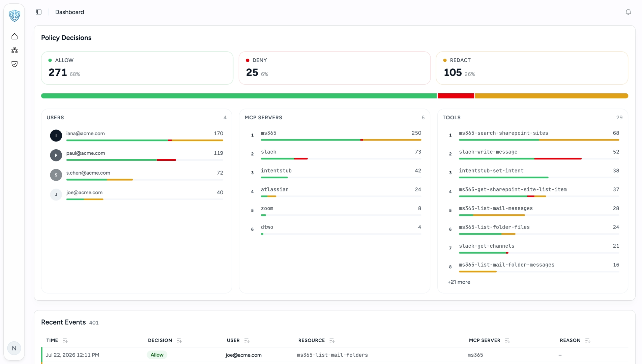Screen dimensions: 642x364
Task: Click the Policy Decisions heading
Action: coord(66,38)
